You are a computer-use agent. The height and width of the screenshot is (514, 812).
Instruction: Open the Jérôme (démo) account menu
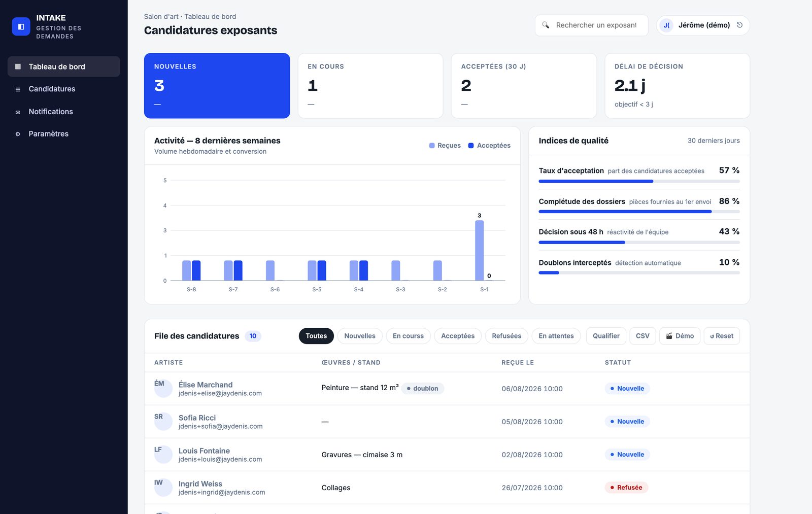[703, 25]
